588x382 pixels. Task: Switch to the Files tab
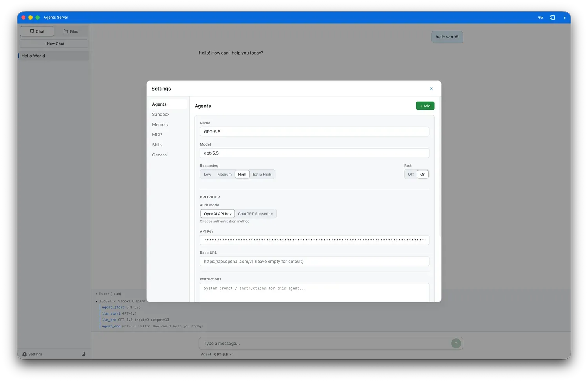coord(71,31)
